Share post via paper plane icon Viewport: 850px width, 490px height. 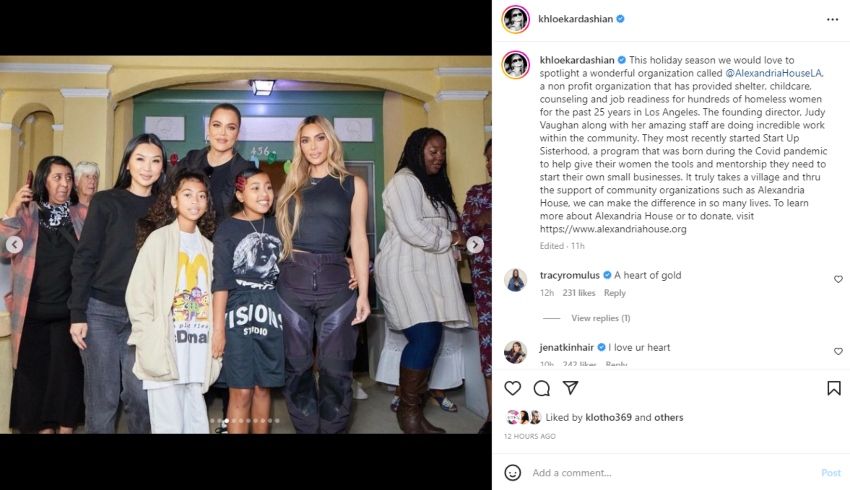[x=570, y=388]
